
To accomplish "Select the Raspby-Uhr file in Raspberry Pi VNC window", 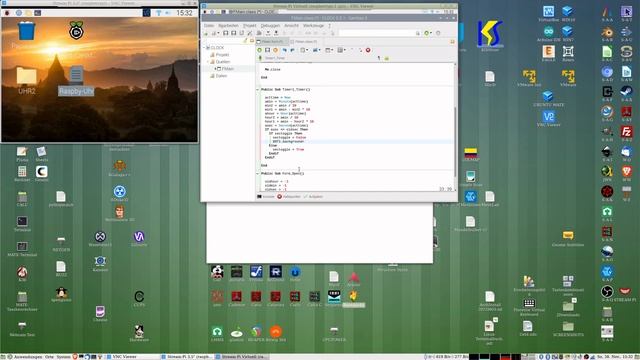I will [76, 82].
